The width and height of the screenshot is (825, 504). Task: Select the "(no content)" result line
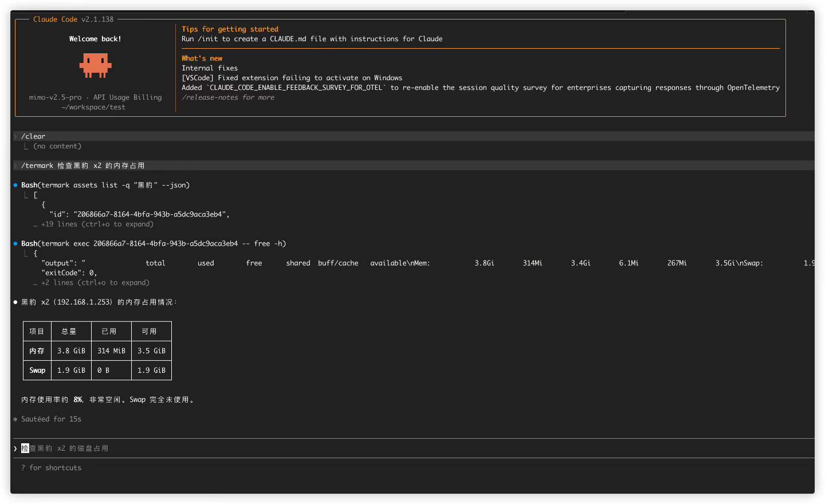[57, 146]
